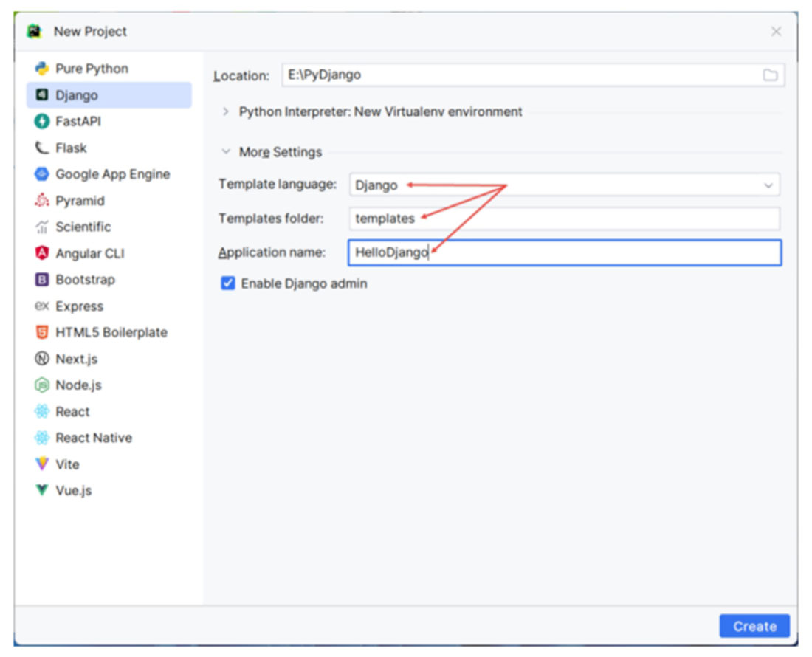
Task: Select React Native from the list
Action: [93, 438]
